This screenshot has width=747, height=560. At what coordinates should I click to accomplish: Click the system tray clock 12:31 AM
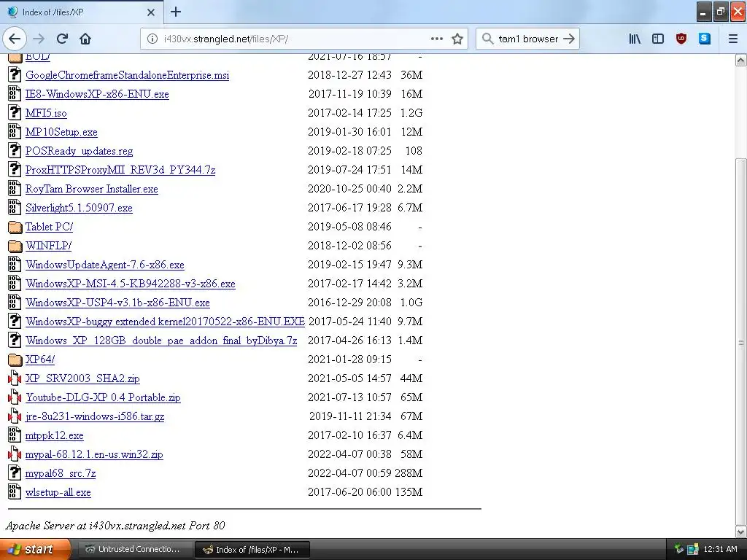click(x=720, y=549)
